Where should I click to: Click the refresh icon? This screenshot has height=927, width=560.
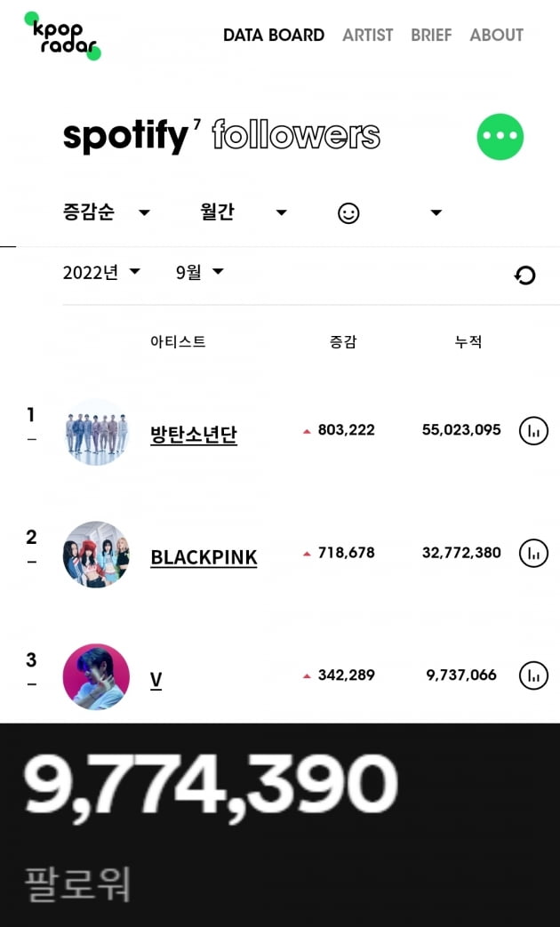524,276
